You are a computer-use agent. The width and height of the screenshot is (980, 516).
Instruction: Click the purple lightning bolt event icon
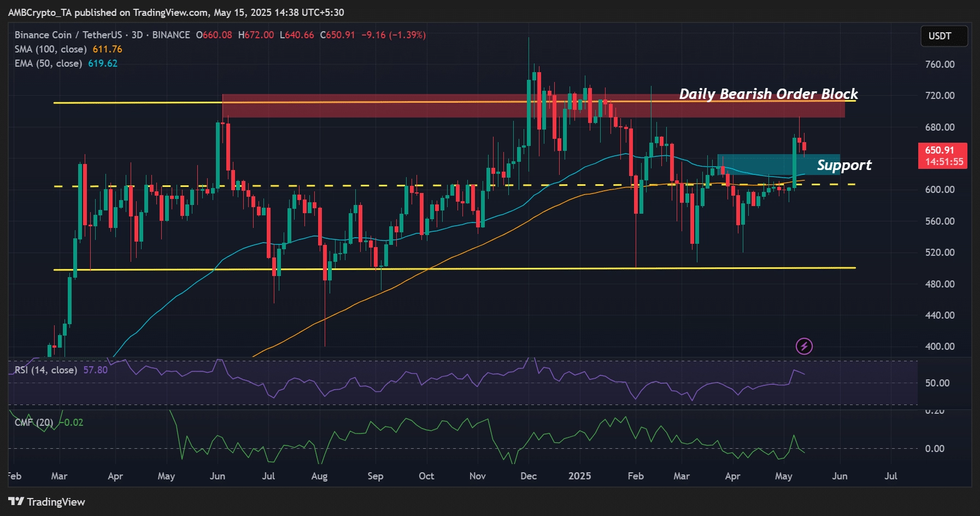804,346
